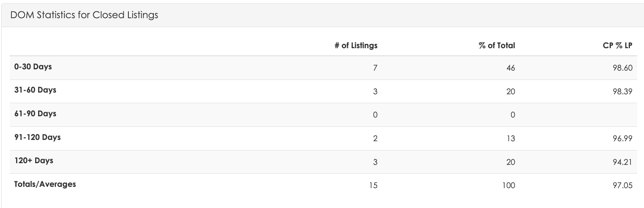Click the DOM Statistics for Closed Listings header
Screen dimensions: 644x208
tap(84, 15)
